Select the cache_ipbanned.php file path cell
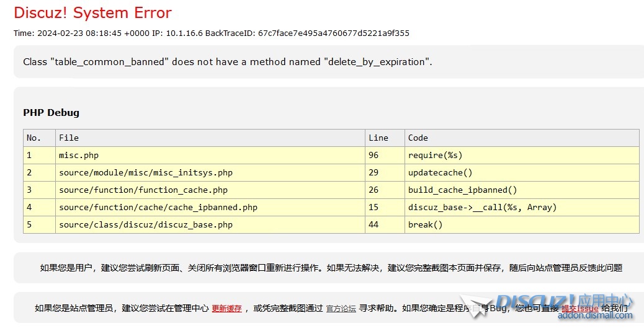The image size is (644, 331). [158, 207]
